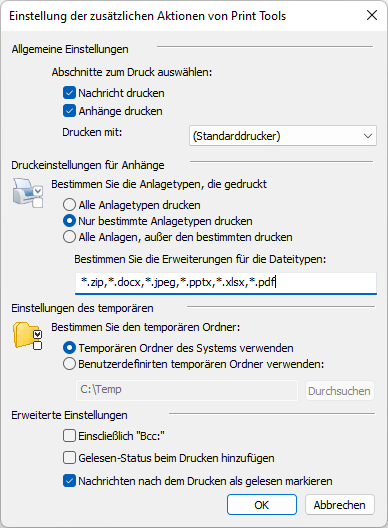
Task: Click the dropdown arrow next to Standarddrucker
Action: click(x=367, y=136)
